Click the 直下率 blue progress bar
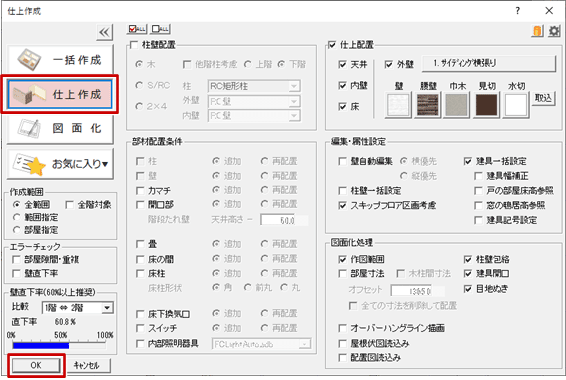The image size is (566, 380). pyautogui.click(x=41, y=346)
